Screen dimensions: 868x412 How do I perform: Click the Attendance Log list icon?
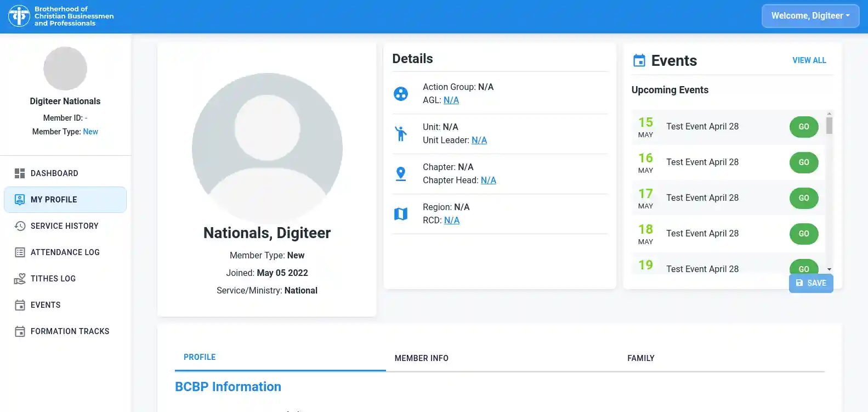20,252
